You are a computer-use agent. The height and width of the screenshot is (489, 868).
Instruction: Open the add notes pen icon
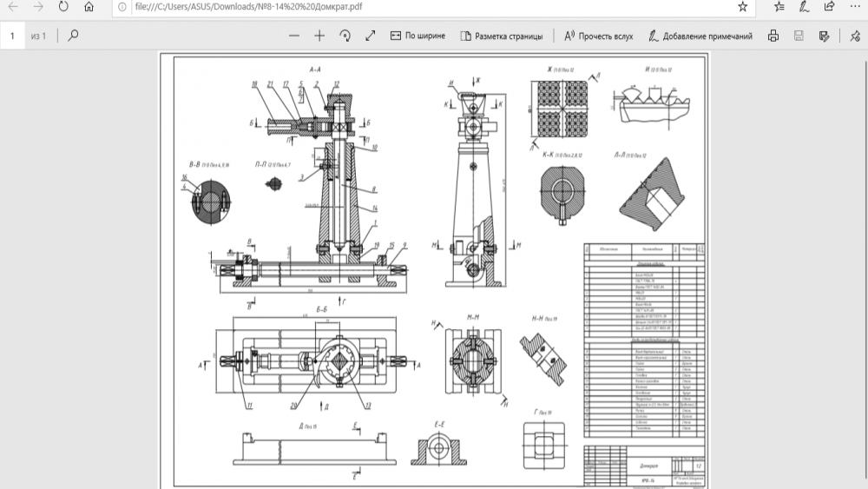(x=805, y=7)
